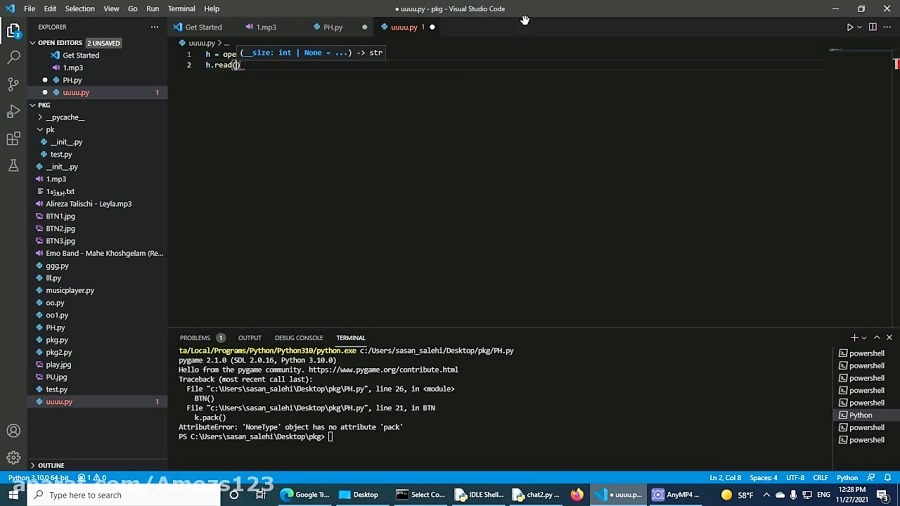Open the Terminal menu

coord(181,9)
